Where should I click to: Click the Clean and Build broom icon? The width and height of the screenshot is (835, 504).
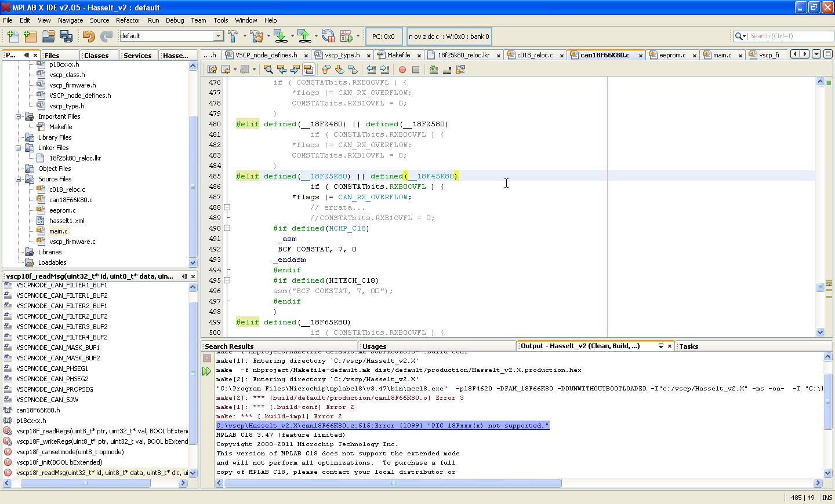click(x=257, y=36)
